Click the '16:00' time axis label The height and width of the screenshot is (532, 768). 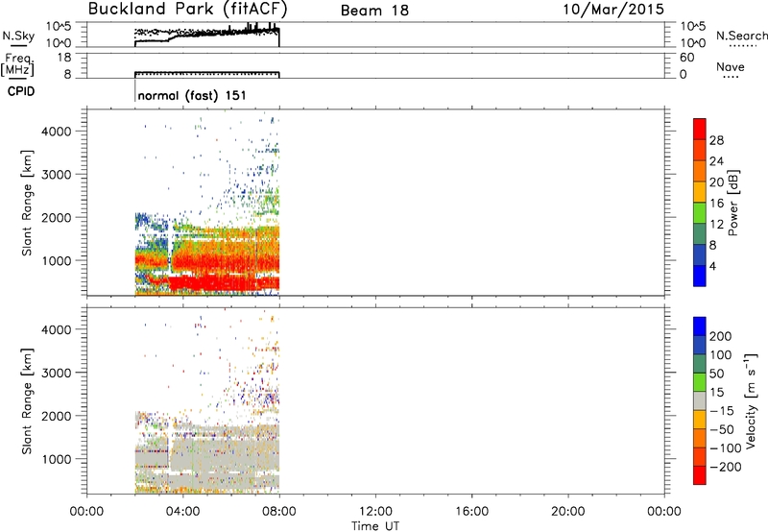(x=471, y=512)
